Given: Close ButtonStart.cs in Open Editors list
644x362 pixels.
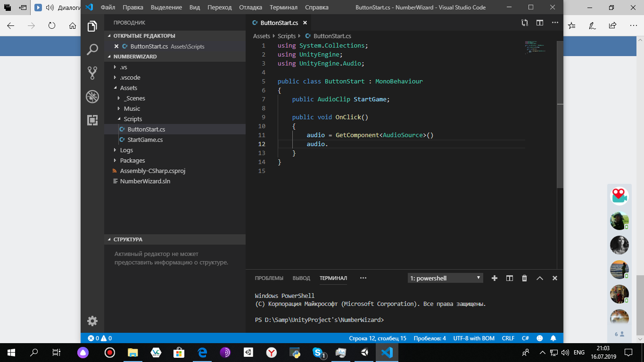Looking at the screenshot, I should tap(116, 46).
